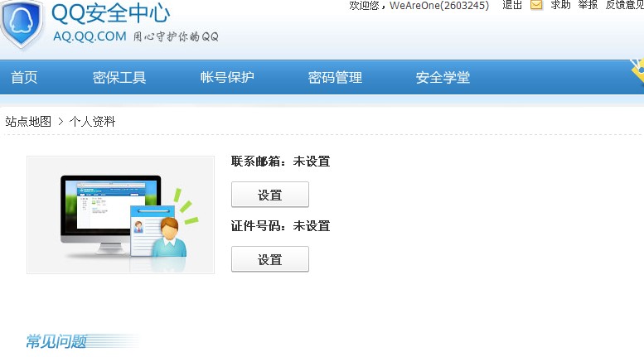
Task: Click the 退出 logout link
Action: [x=512, y=5]
